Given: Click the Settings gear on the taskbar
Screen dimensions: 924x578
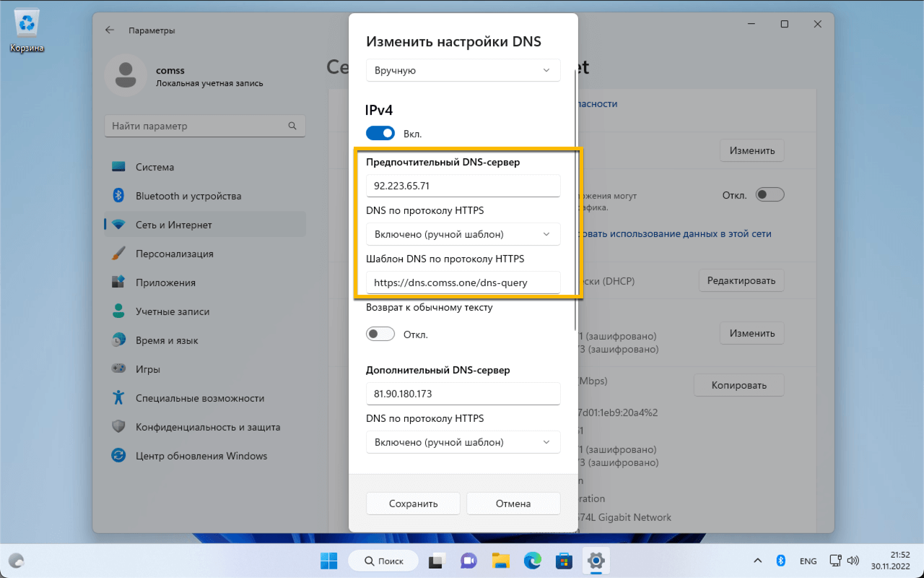Looking at the screenshot, I should tap(596, 561).
